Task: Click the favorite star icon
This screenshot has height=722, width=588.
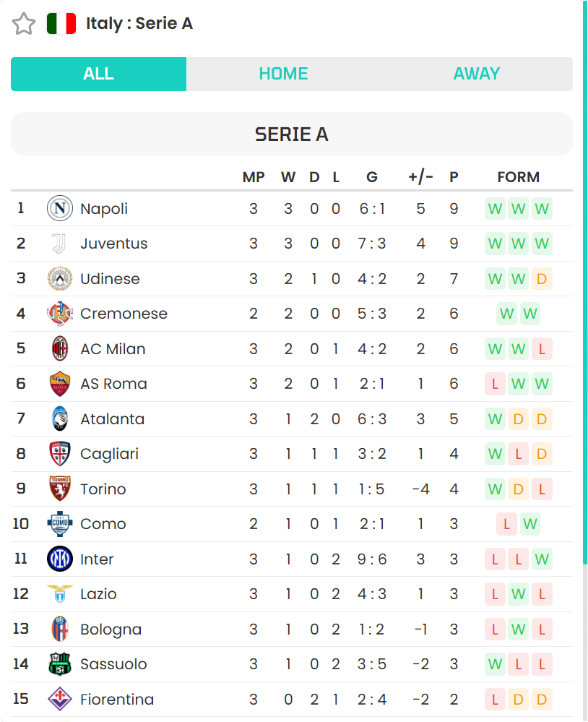Action: 23,24
